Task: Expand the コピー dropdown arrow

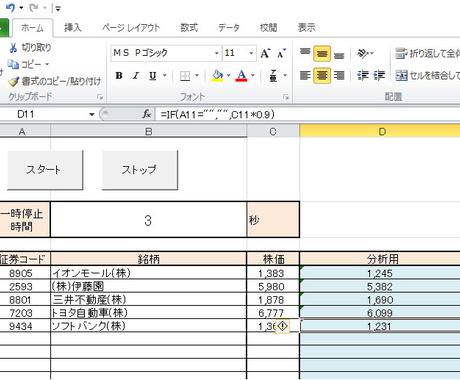Action: click(47, 64)
